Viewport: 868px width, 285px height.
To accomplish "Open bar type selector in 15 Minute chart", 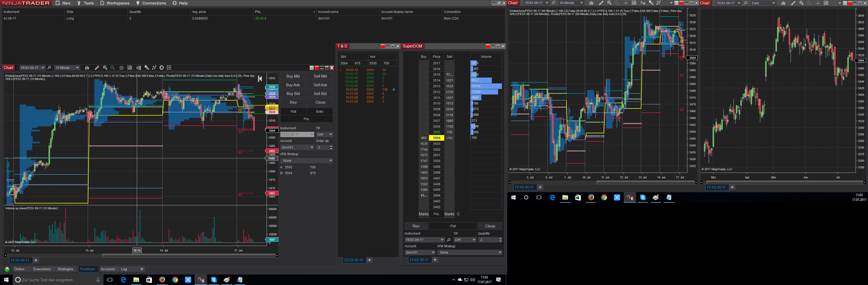I will coord(87,68).
